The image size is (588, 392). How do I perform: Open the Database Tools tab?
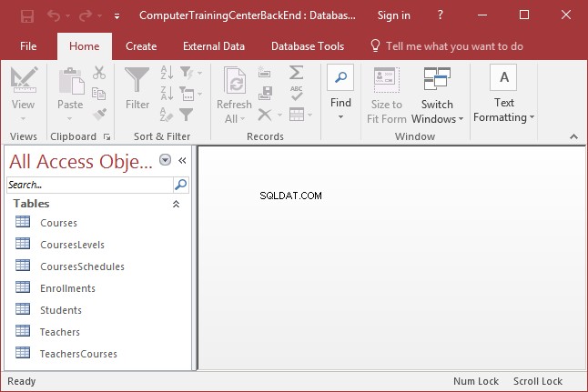point(308,46)
